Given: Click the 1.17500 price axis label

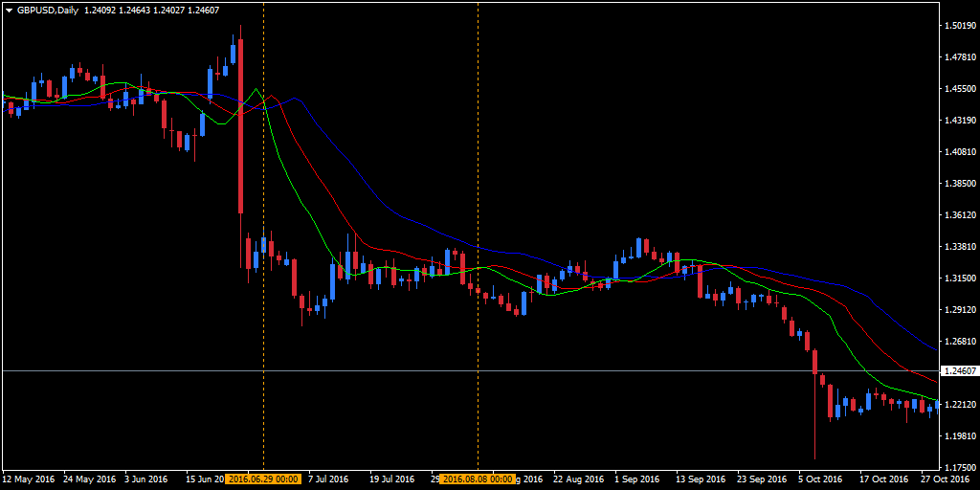Looking at the screenshot, I should pyautogui.click(x=963, y=467).
